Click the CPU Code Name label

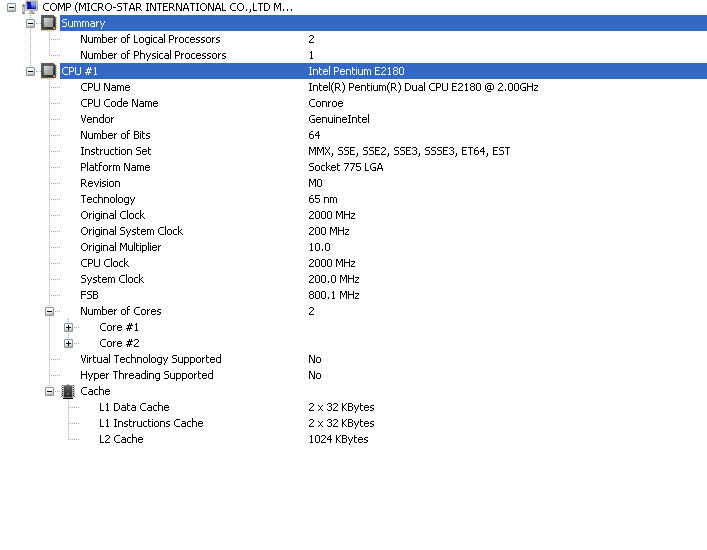[x=119, y=103]
